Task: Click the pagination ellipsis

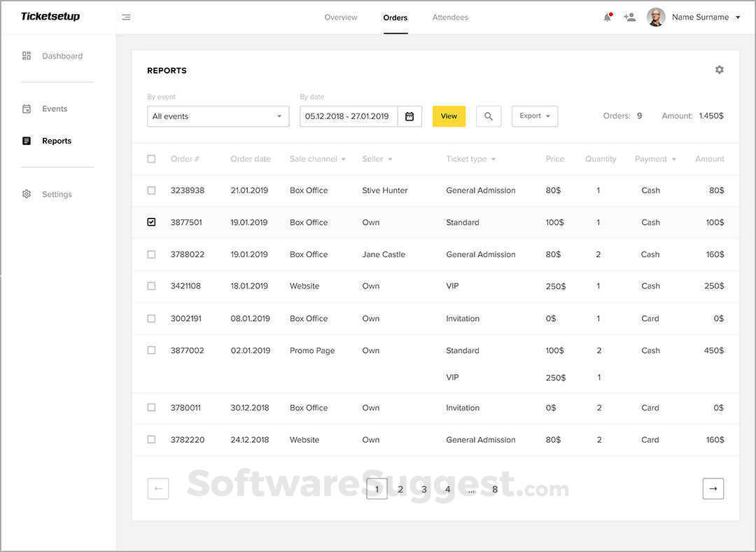Action: [x=471, y=490]
